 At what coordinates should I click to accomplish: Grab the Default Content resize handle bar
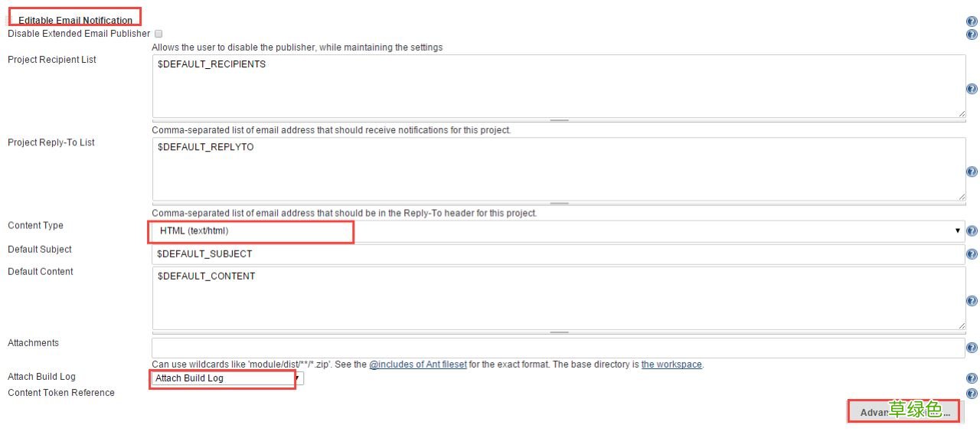pyautogui.click(x=559, y=332)
